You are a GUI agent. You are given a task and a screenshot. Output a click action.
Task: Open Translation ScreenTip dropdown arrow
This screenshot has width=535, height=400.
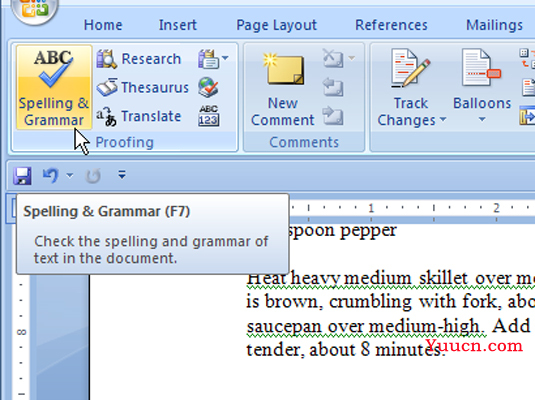pyautogui.click(x=226, y=58)
